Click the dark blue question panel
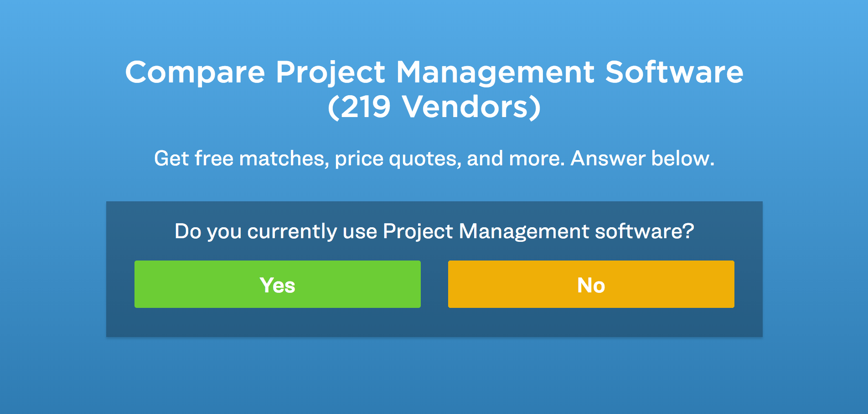868x414 pixels. [x=434, y=323]
